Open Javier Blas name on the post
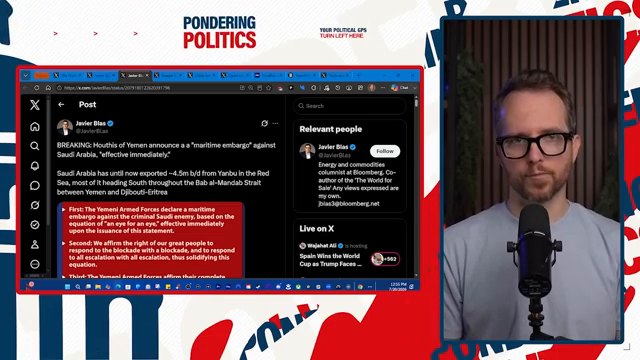The width and height of the screenshot is (640, 360). (x=91, y=123)
